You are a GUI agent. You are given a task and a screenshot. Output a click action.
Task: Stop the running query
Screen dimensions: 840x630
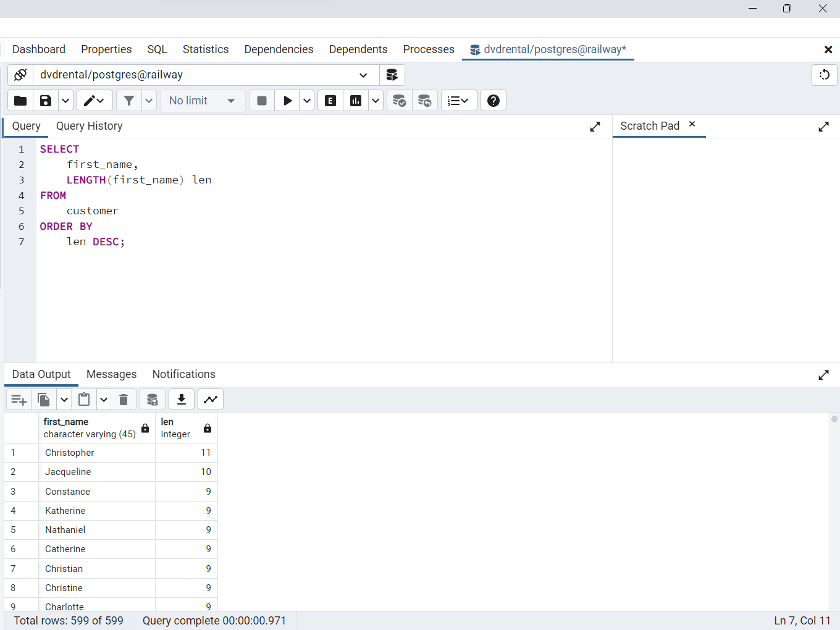coord(262,101)
